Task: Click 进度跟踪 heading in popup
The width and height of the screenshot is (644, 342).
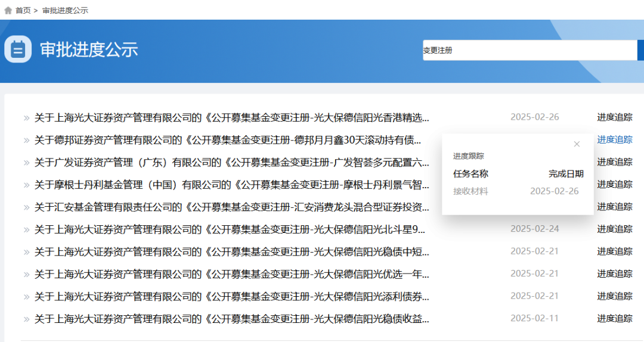Action: [468, 156]
